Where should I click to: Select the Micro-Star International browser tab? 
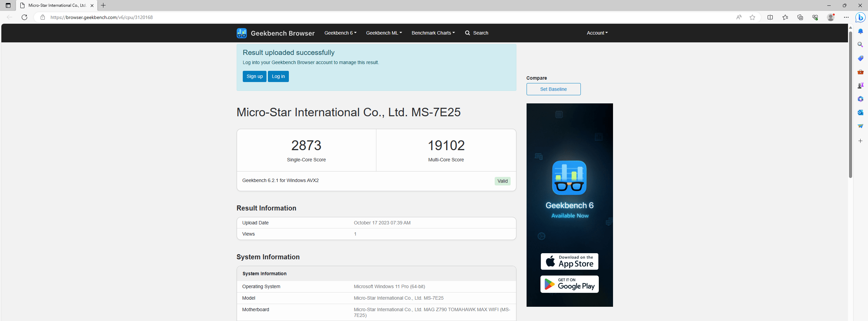[x=57, y=5]
